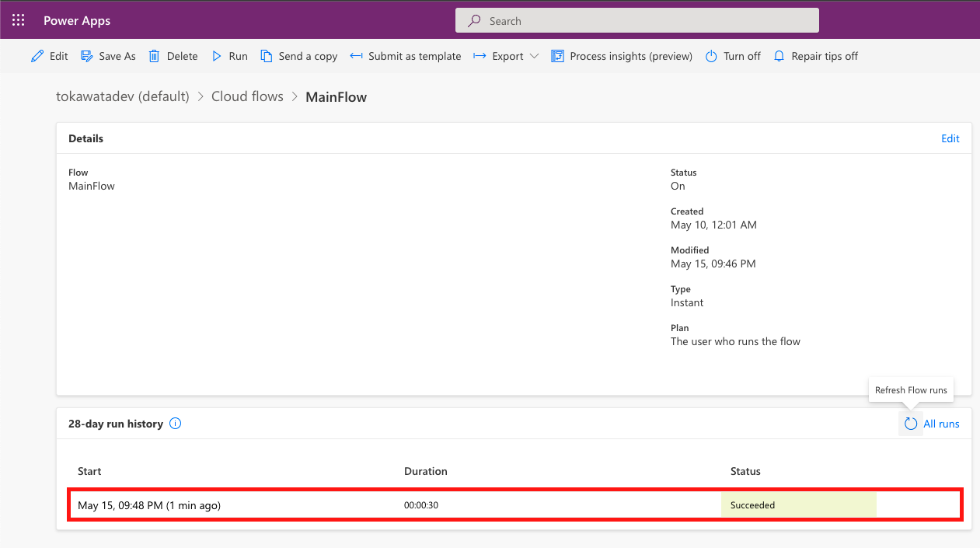980x548 pixels.
Task: Expand the Export dropdown
Action: 535,56
